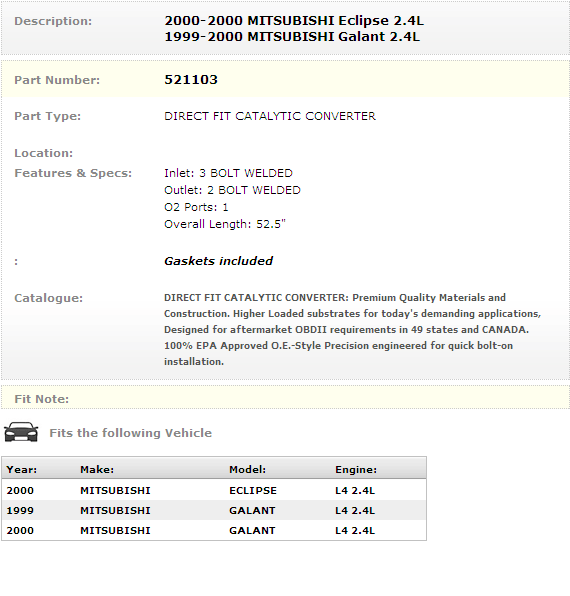The width and height of the screenshot is (570, 596).
Task: Select '1999-2000 MITSUBISHI Galant 2.4L' description line
Action: [x=292, y=36]
